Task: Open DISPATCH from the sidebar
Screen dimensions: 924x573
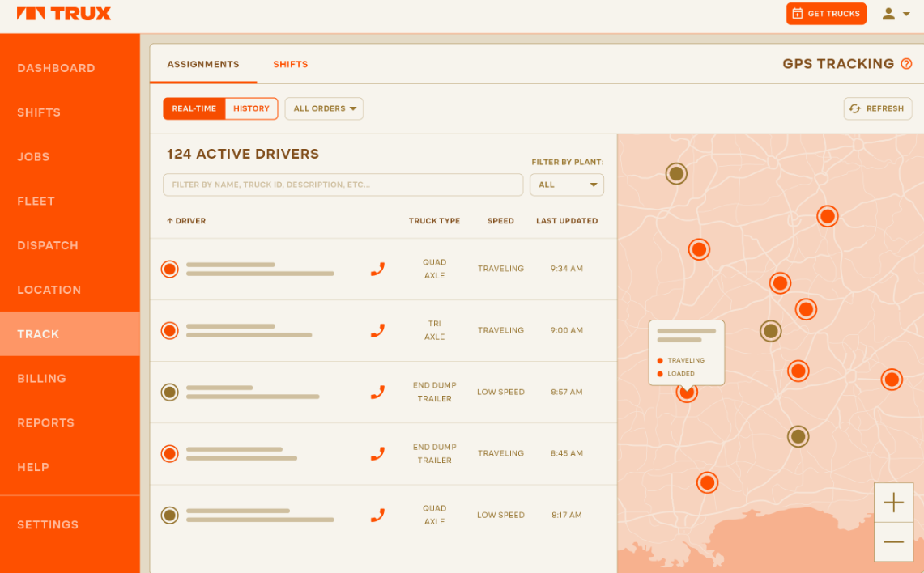Action: click(48, 245)
